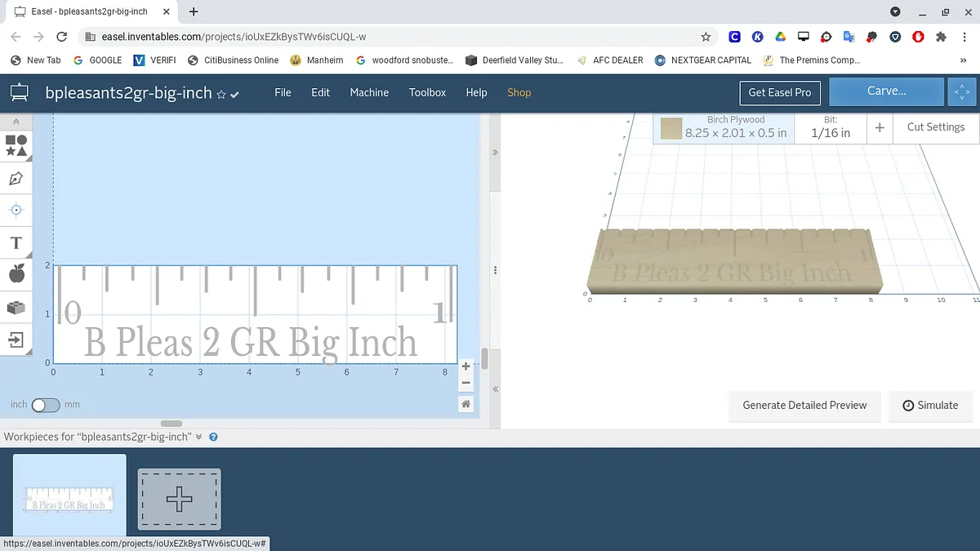Screen dimensions: 980x551
Task: Open the Shapes tool in the sidebar
Action: click(x=16, y=146)
